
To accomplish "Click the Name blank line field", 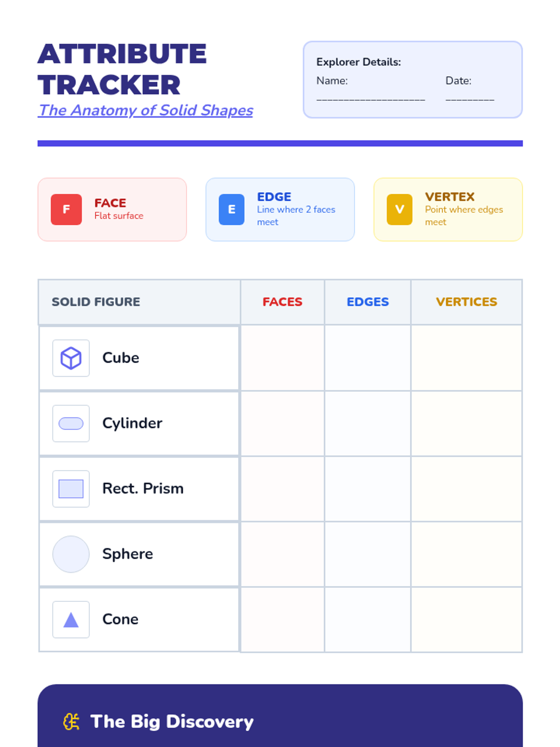I will [371, 98].
